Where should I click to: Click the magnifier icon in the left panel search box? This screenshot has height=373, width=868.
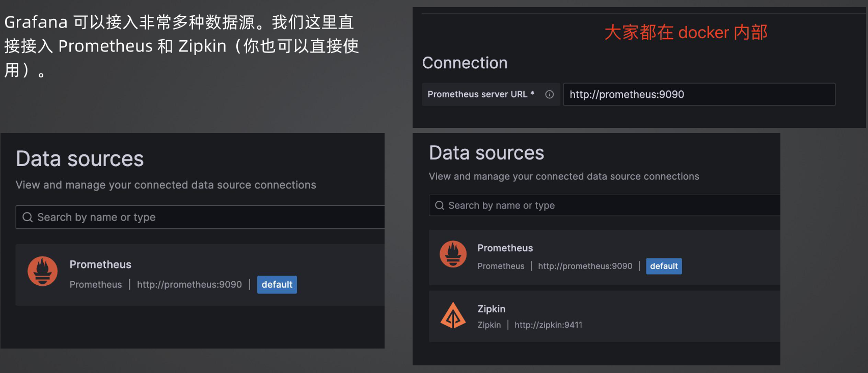[28, 217]
